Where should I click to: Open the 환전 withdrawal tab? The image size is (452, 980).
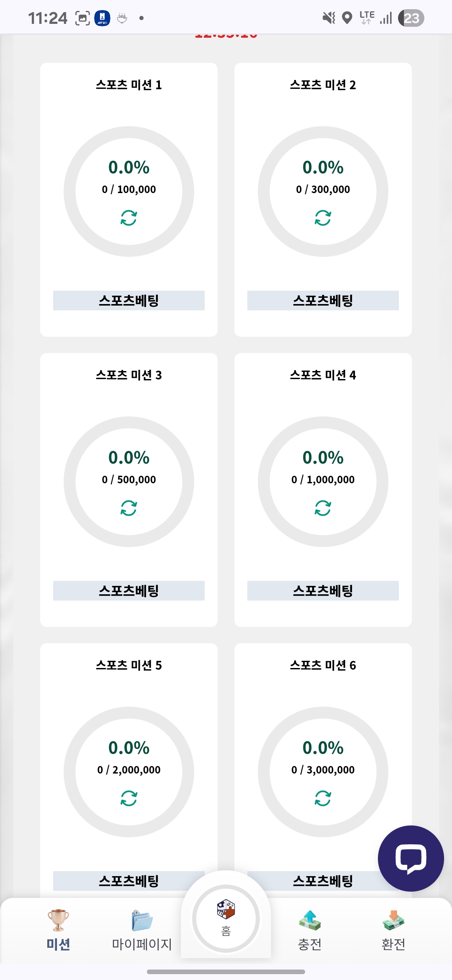tap(393, 929)
